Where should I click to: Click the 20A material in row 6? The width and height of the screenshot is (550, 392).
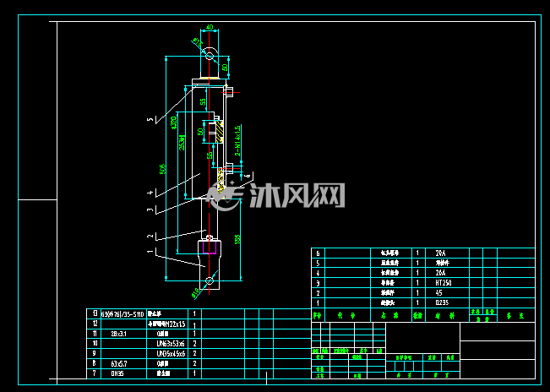point(440,253)
